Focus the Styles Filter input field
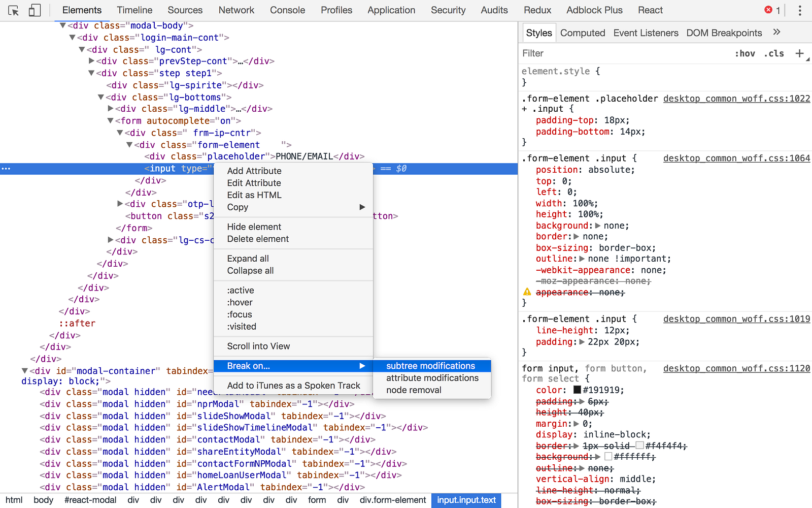 coord(624,53)
